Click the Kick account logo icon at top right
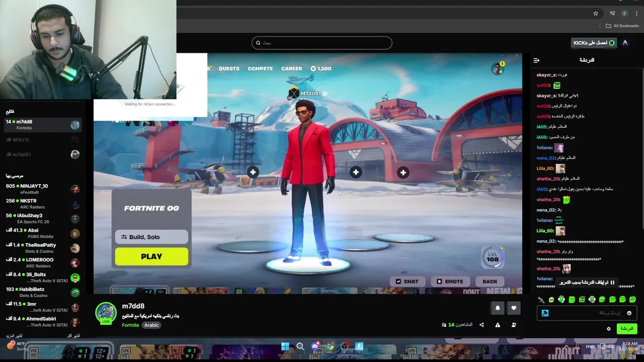Screen dimensions: 644x362 (x=625, y=43)
